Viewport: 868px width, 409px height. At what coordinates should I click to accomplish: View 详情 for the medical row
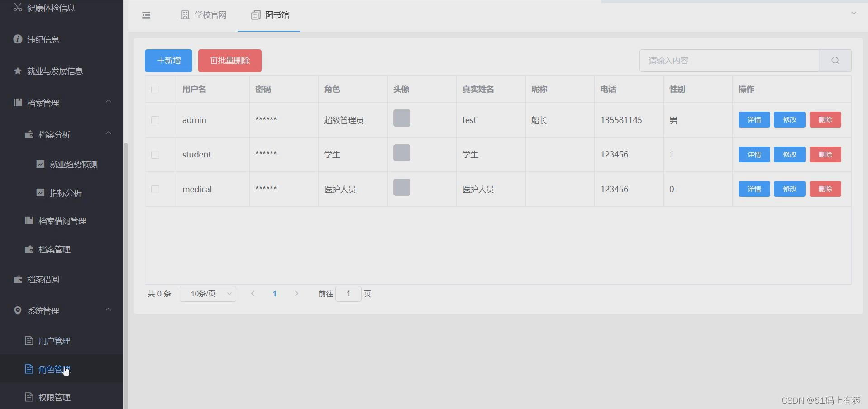754,189
